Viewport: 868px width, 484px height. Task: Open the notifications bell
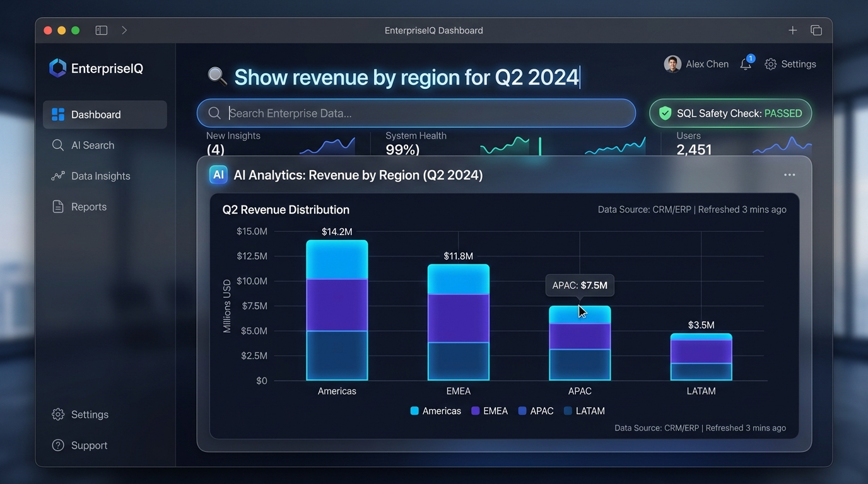point(746,64)
